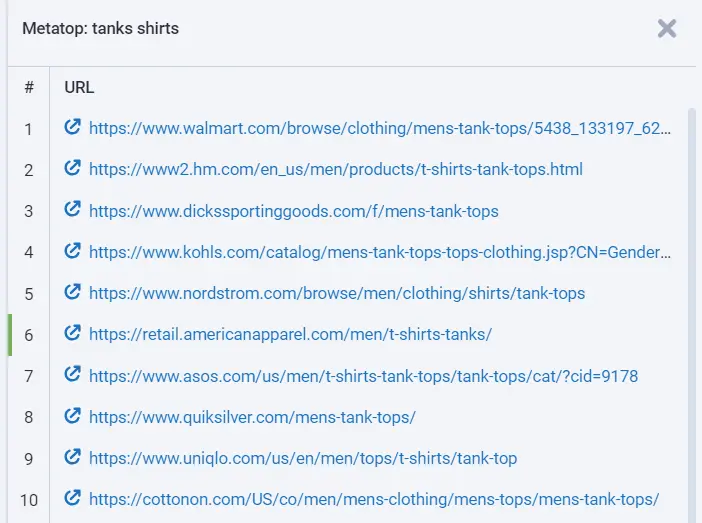The width and height of the screenshot is (702, 523).
Task: Click external link icon beside Cotton On URL
Action: pyautogui.click(x=72, y=498)
